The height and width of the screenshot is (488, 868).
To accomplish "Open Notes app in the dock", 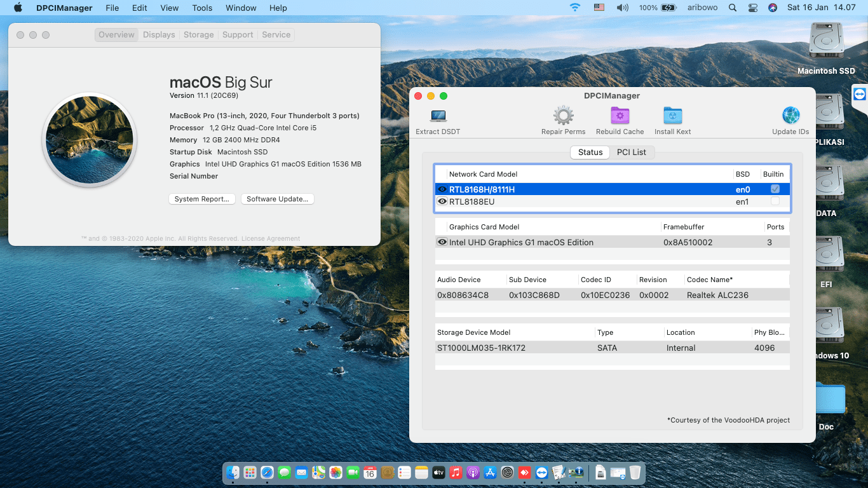I will (422, 473).
